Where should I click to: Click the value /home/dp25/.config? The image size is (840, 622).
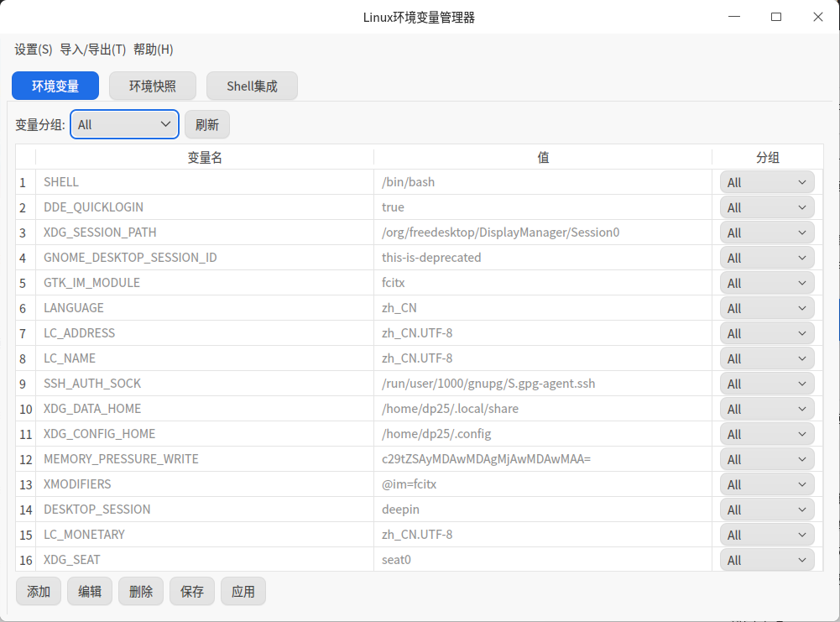pos(436,434)
